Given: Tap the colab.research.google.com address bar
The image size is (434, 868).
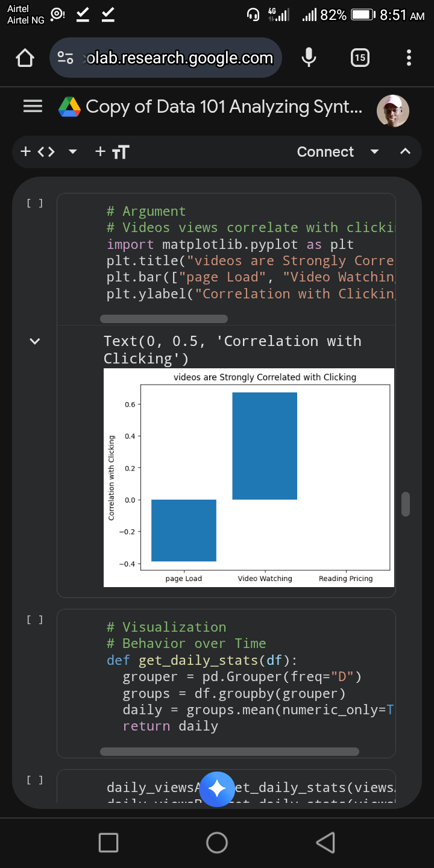Looking at the screenshot, I should [166, 58].
